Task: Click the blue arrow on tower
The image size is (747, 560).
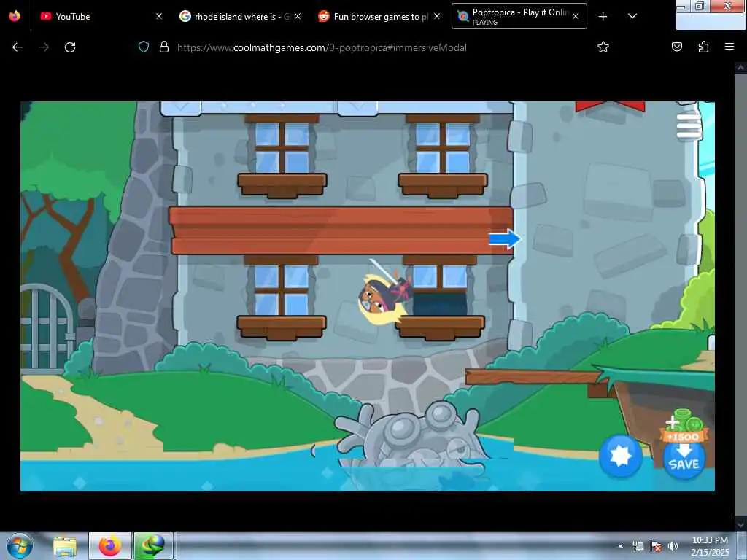Action: 505,238
